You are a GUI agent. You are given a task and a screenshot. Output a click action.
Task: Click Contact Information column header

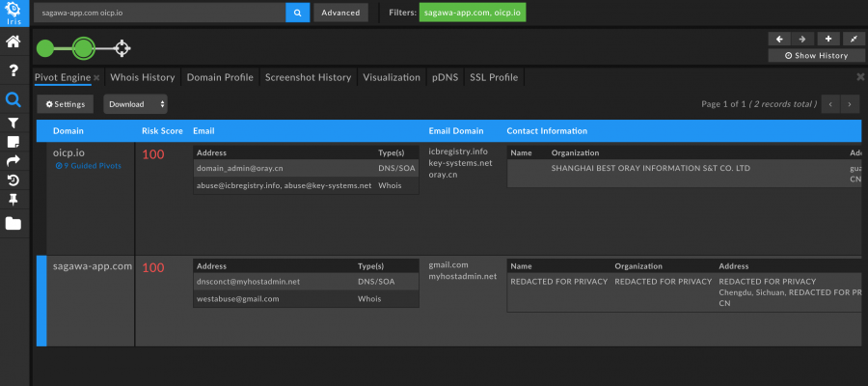point(547,131)
